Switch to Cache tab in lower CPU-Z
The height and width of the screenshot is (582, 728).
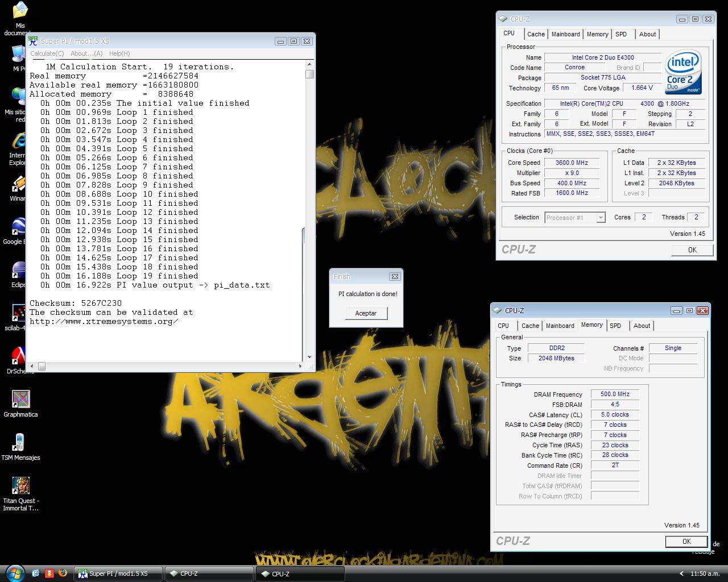point(530,326)
